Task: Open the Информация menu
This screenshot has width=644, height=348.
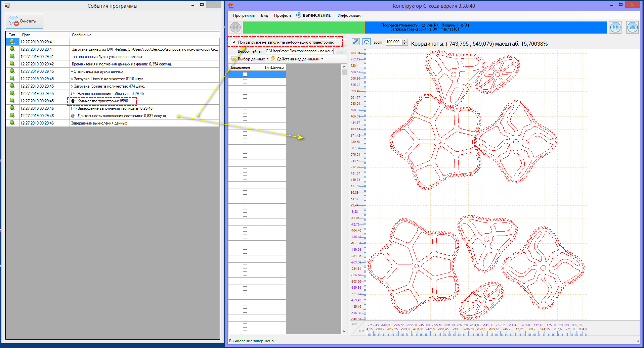Action: click(x=350, y=15)
